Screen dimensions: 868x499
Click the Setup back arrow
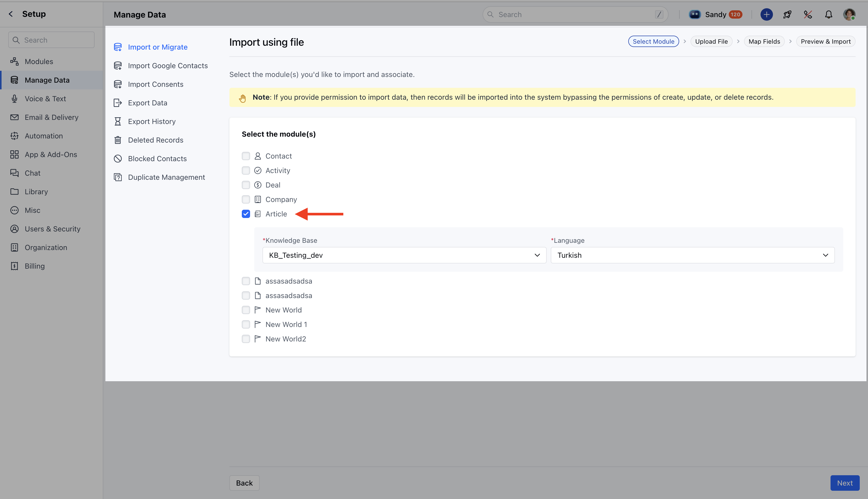coord(11,14)
